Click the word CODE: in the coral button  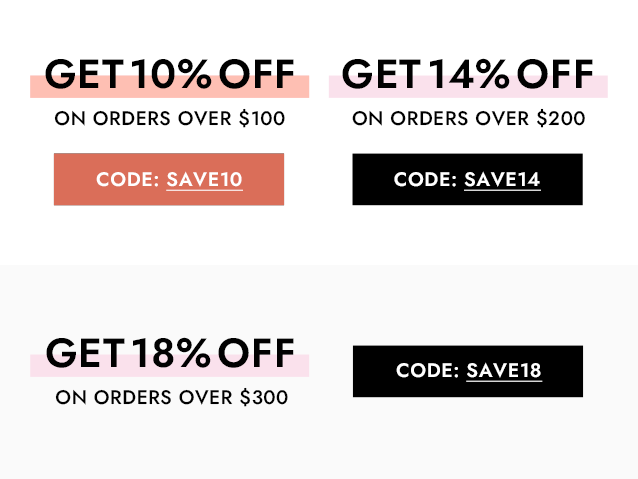(127, 179)
